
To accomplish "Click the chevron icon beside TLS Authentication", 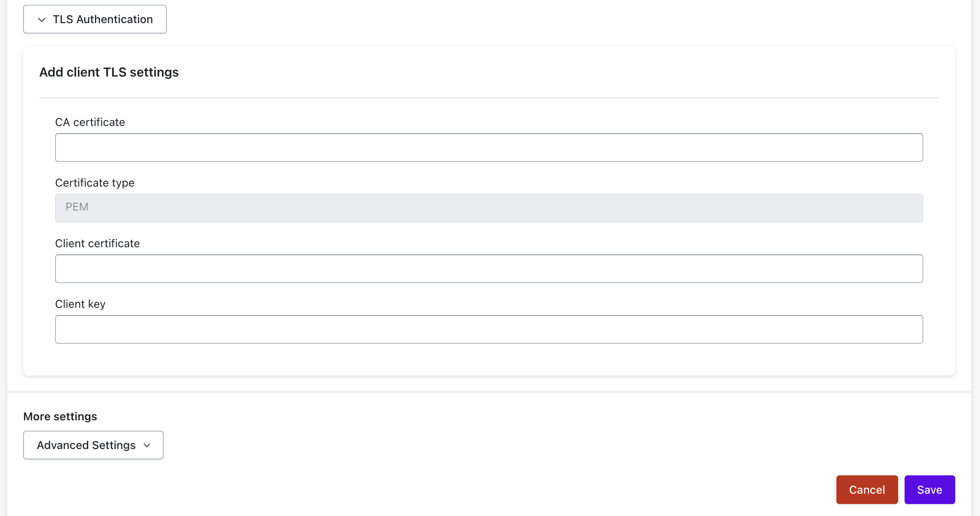I will pyautogui.click(x=41, y=20).
